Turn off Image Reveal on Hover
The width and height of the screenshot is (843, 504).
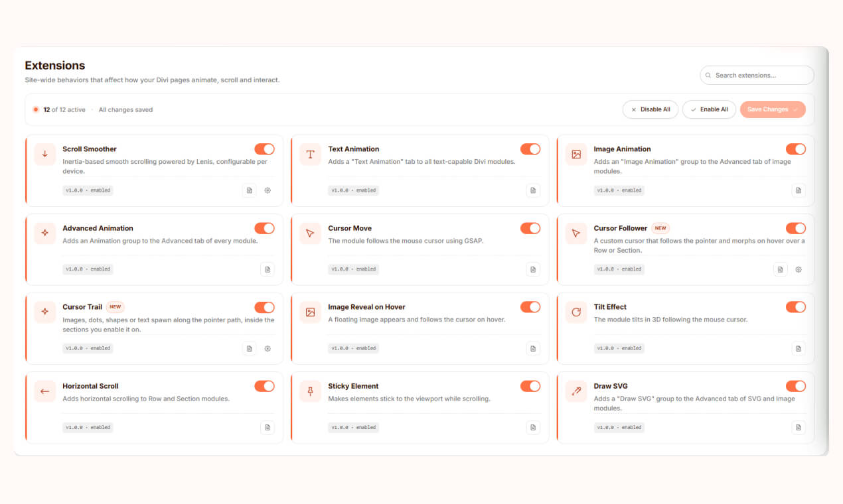(x=530, y=307)
